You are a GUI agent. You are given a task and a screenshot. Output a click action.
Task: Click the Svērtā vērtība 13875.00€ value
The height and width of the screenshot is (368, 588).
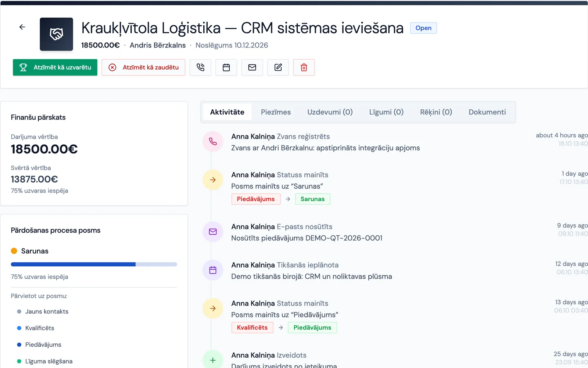click(34, 179)
